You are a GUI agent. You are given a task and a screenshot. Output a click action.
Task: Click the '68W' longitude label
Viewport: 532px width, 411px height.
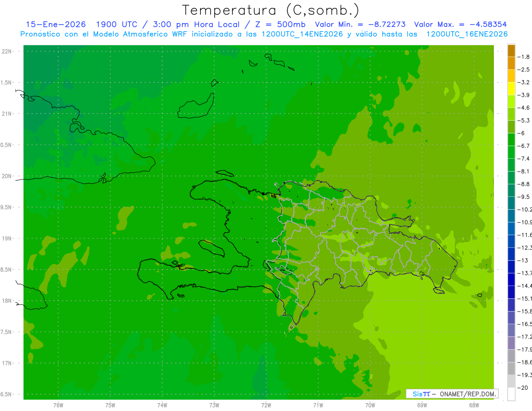(474, 405)
